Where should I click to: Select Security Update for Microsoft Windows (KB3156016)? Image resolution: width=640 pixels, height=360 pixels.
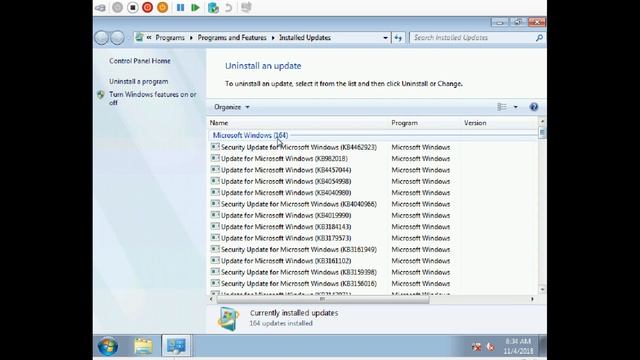[298, 284]
